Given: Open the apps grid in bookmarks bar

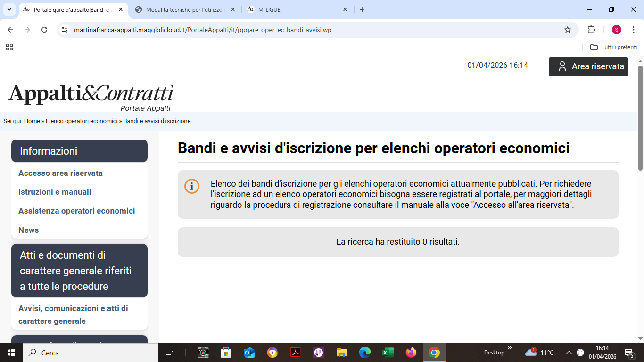Looking at the screenshot, I should click(9, 47).
